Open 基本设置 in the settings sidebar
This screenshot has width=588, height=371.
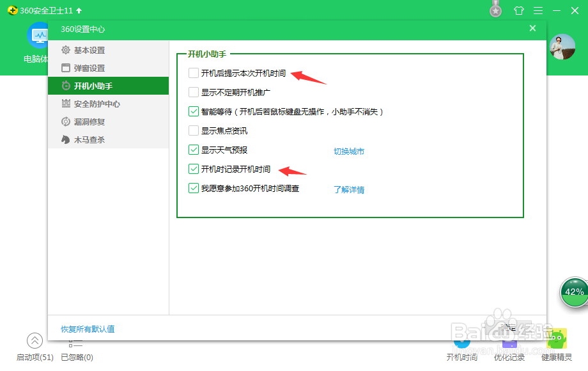108,50
